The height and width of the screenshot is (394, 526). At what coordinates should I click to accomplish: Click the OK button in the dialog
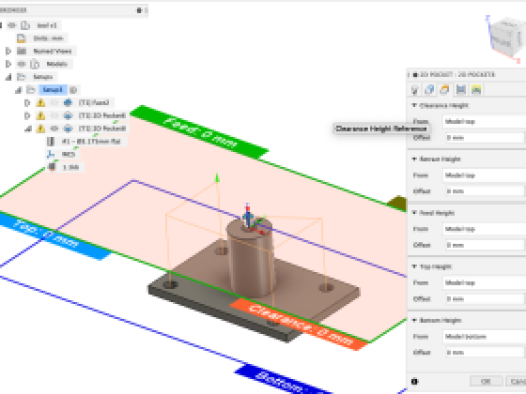point(486,382)
